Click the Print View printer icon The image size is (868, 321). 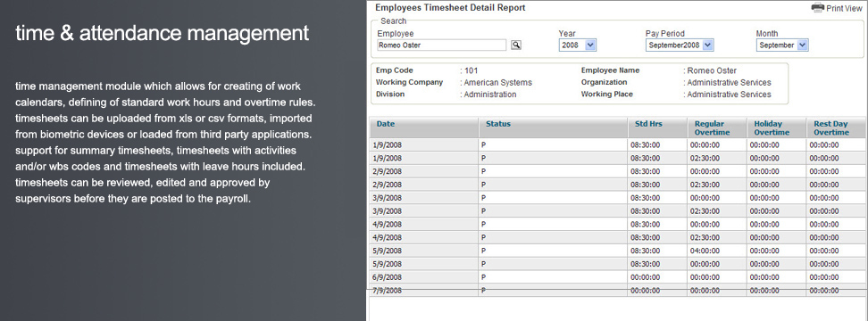pyautogui.click(x=818, y=8)
